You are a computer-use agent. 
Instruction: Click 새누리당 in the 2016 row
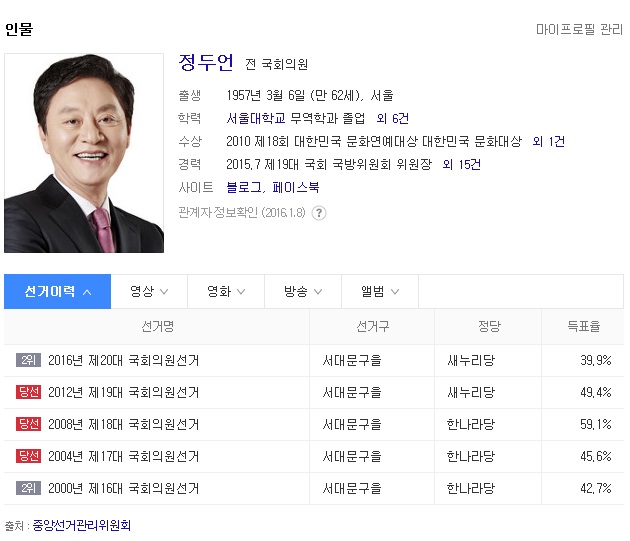(471, 361)
